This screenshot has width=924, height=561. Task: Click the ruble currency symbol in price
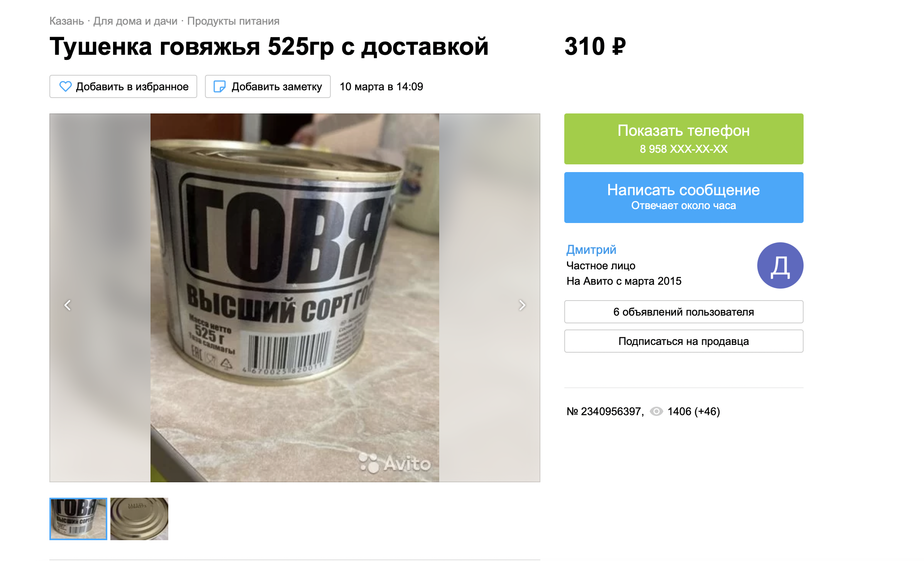(x=619, y=47)
